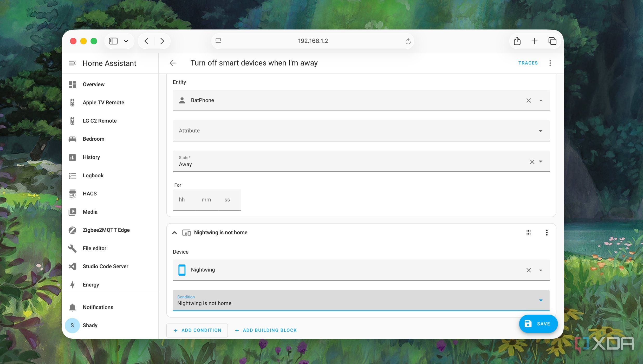
Task: Click the Studio Code Server icon
Action: click(72, 266)
